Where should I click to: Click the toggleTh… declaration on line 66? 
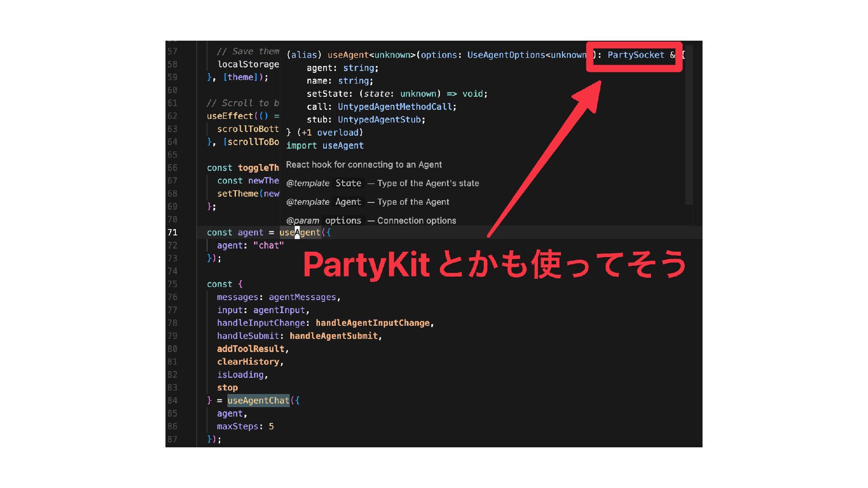point(259,168)
